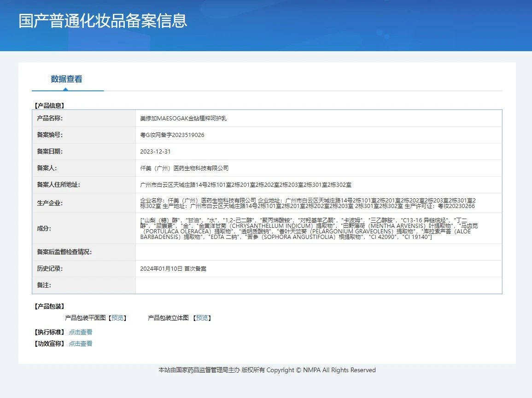
Task: Click the 备案人 label cell
Action: point(84,168)
